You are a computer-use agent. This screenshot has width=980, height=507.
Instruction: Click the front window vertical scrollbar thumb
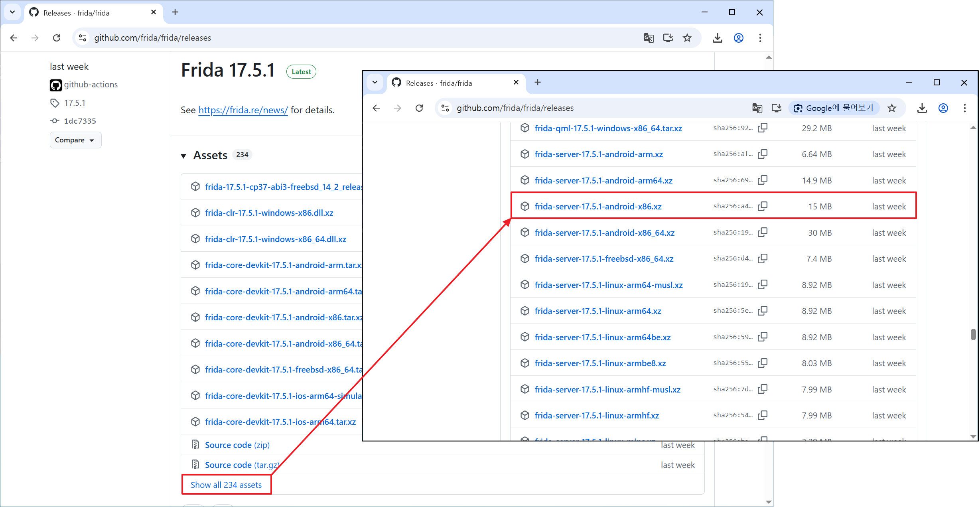tap(973, 334)
